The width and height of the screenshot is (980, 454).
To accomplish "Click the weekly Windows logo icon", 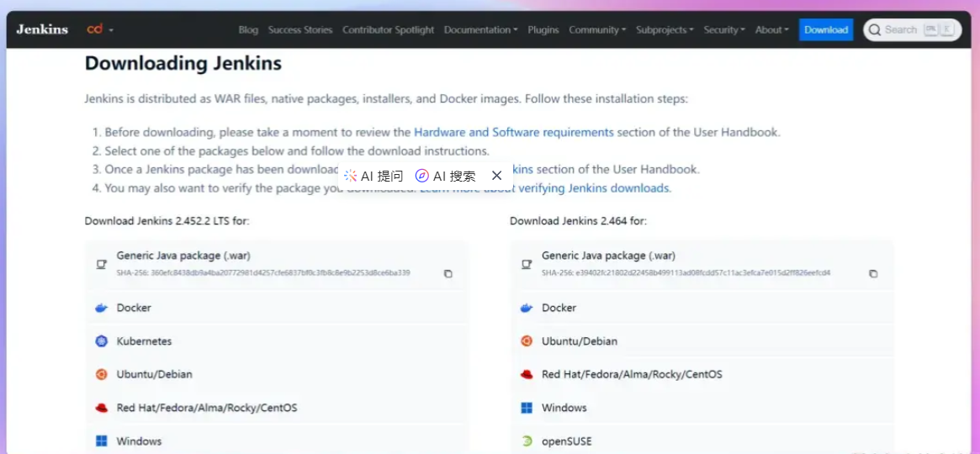I will click(x=527, y=408).
